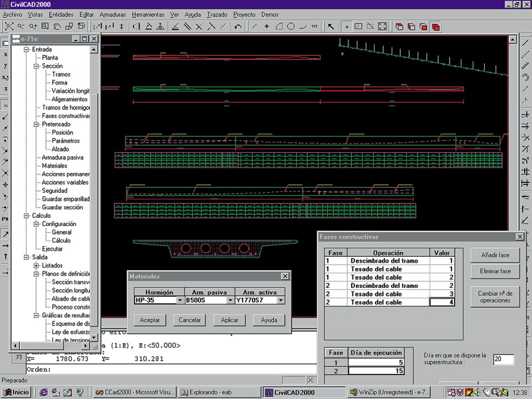Open the Windows Inicio start button
The width and height of the screenshot is (532, 399).
click(17, 392)
